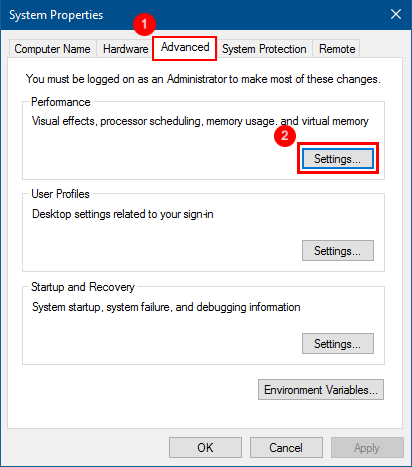Select the Advanced tab

pos(185,48)
